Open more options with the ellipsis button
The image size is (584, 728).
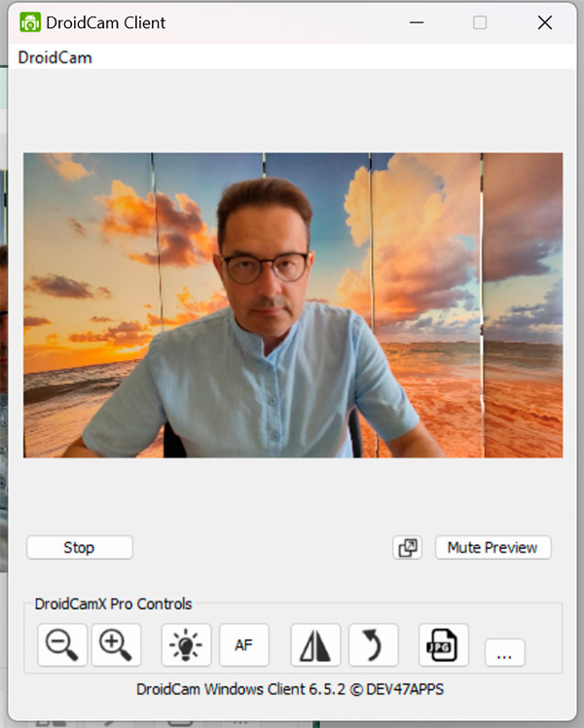click(x=503, y=653)
